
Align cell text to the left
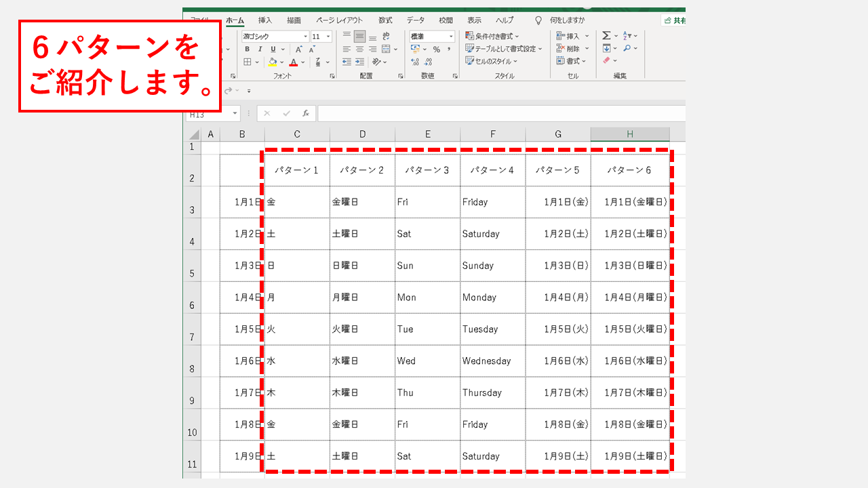[x=347, y=49]
